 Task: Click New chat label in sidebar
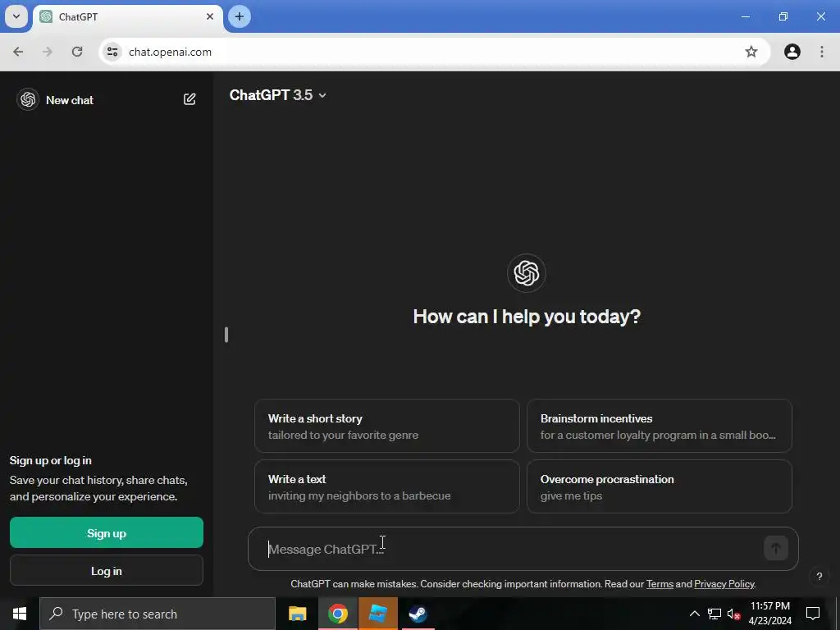tap(70, 100)
